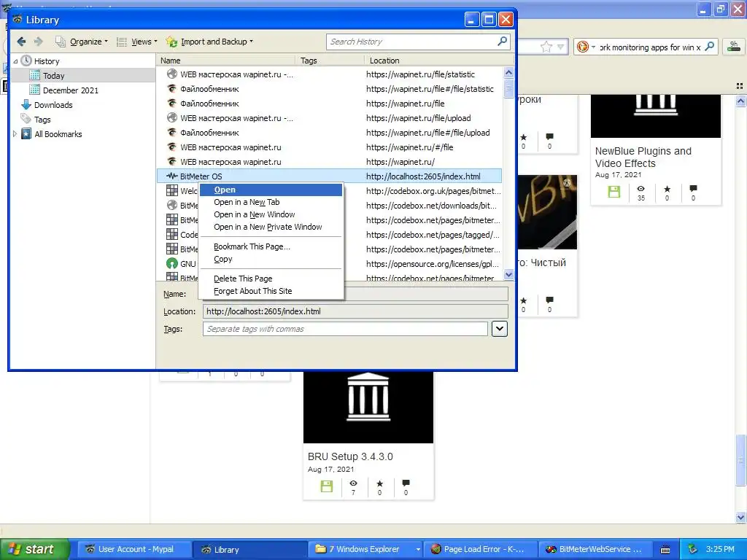This screenshot has width=747, height=560.
Task: Sort by the Location column header
Action: tap(433, 61)
